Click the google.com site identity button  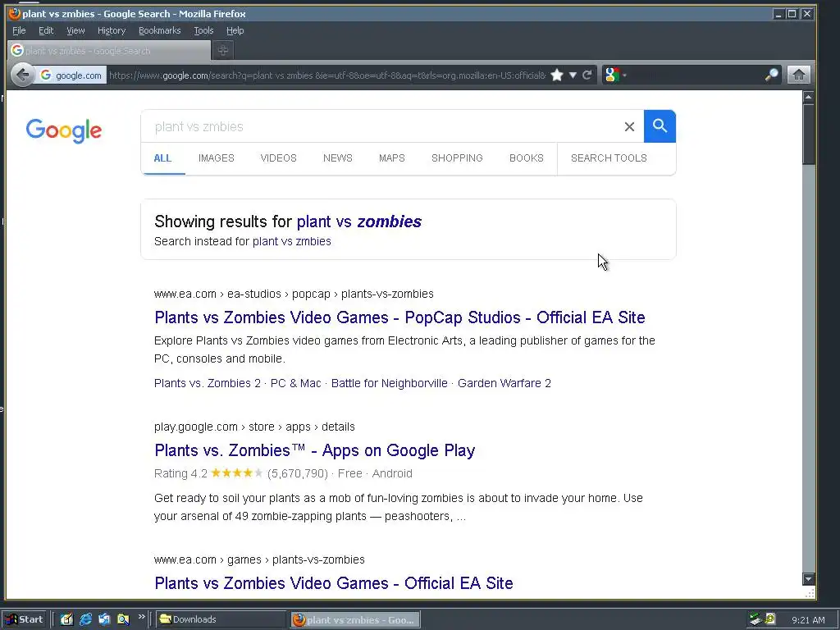click(71, 75)
